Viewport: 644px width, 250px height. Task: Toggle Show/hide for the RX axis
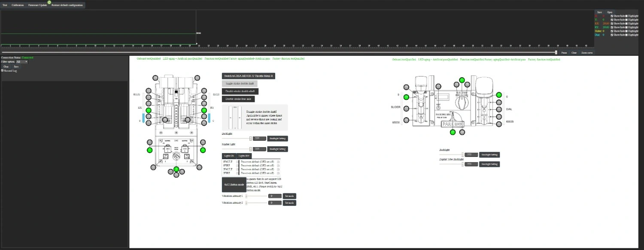[612, 24]
